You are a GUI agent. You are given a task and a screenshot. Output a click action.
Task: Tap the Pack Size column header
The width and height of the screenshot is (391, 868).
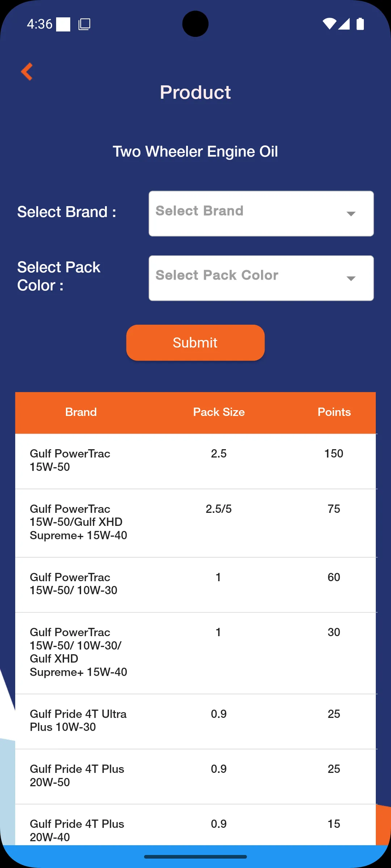(219, 412)
